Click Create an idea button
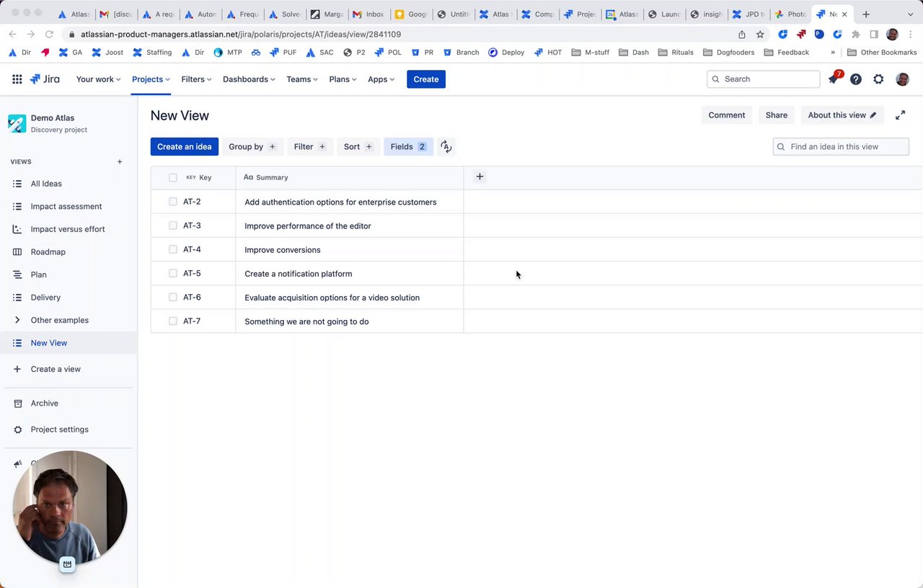The image size is (923, 588). pyautogui.click(x=185, y=147)
